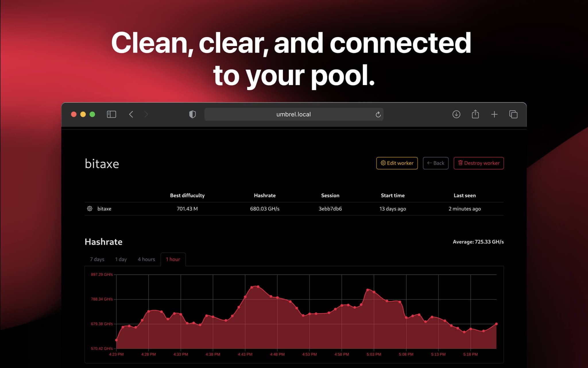The image size is (588, 368).
Task: Navigate back with the browser back arrow
Action: tap(131, 114)
